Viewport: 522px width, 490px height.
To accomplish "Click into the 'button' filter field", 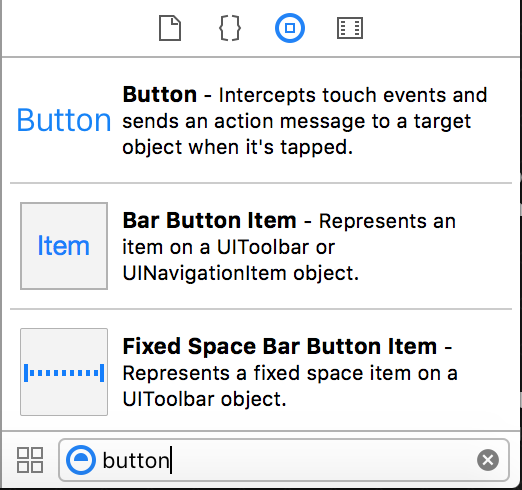I will [x=284, y=460].
